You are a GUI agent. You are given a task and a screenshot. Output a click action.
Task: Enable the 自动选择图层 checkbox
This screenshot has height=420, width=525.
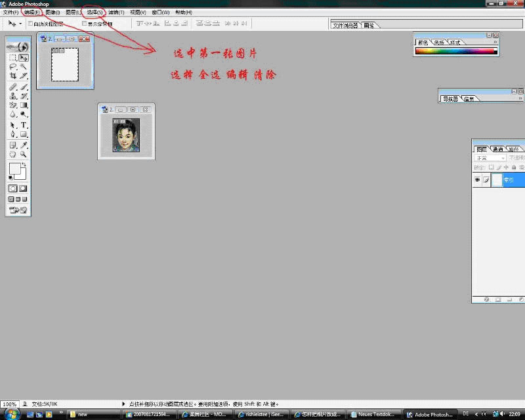[30, 24]
